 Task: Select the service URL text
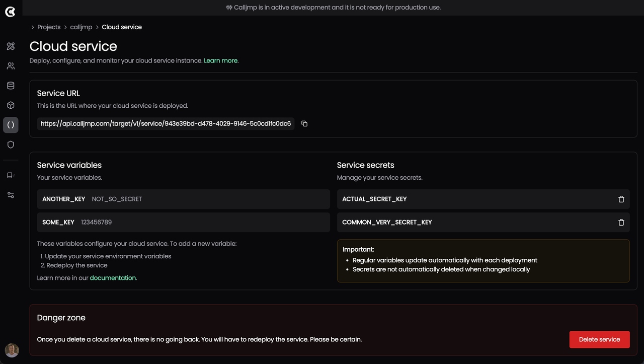click(166, 123)
